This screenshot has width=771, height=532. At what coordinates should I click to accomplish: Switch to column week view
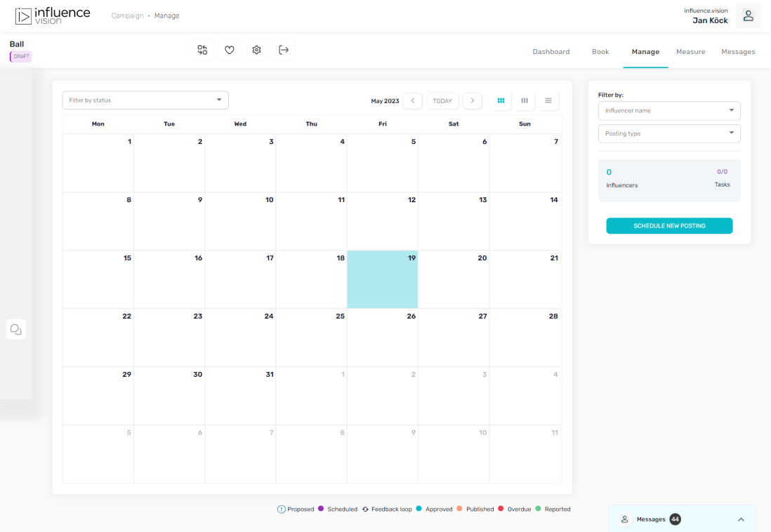(x=525, y=101)
